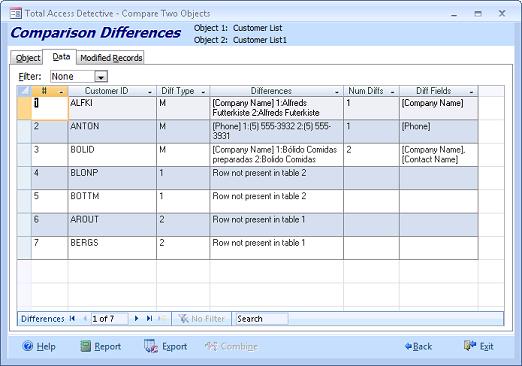Generate a Report of differences
This screenshot has width=522, height=366.
click(x=101, y=346)
